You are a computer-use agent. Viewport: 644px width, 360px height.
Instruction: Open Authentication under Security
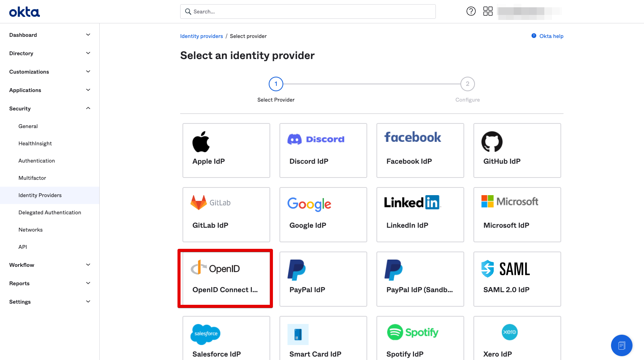point(37,161)
